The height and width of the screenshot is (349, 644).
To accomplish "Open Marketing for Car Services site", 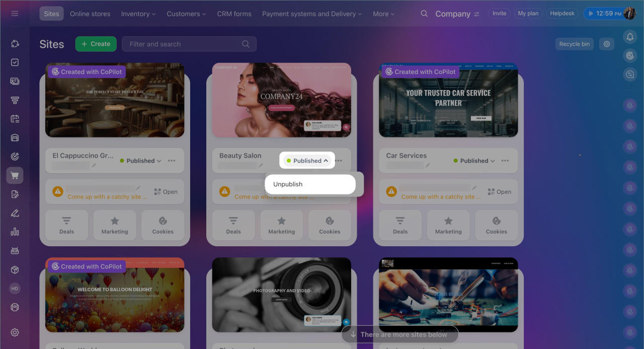I will [x=448, y=225].
